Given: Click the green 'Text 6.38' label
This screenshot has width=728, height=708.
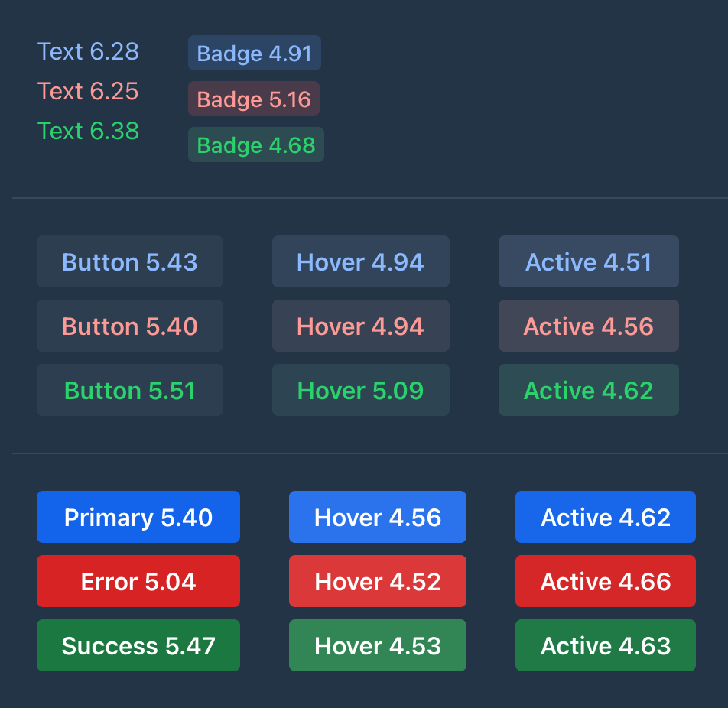Looking at the screenshot, I should (88, 131).
